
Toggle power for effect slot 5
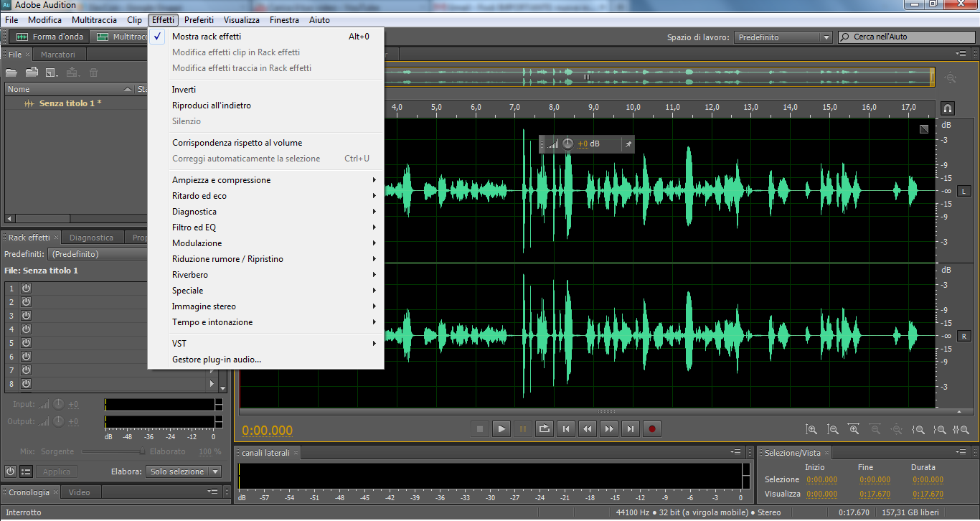pos(26,343)
